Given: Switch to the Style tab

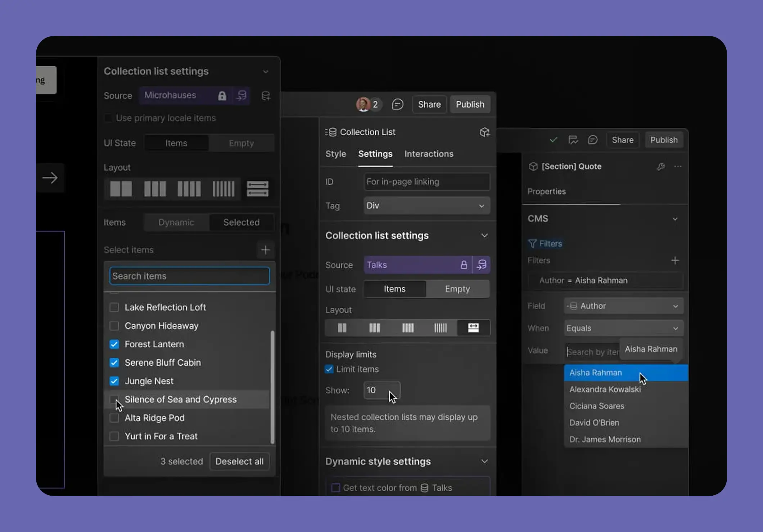Looking at the screenshot, I should coord(335,154).
